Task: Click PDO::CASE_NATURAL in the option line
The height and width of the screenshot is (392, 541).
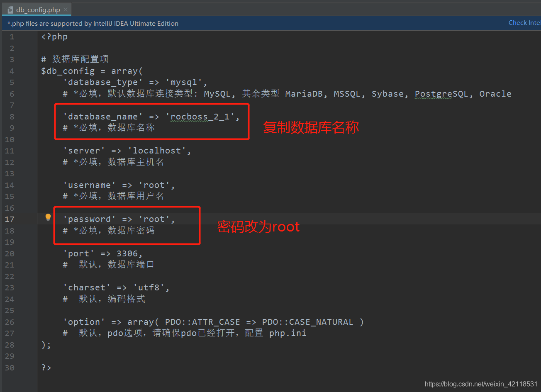Action: pos(308,322)
